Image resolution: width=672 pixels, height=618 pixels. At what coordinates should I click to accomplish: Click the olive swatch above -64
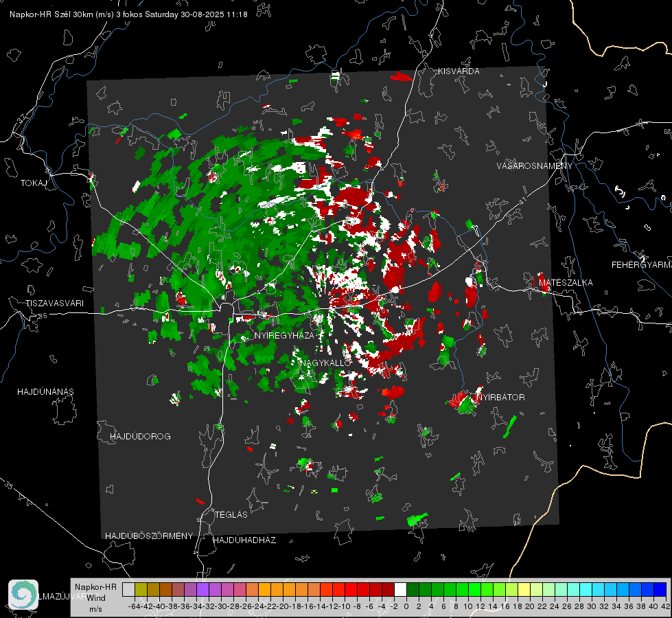141,589
